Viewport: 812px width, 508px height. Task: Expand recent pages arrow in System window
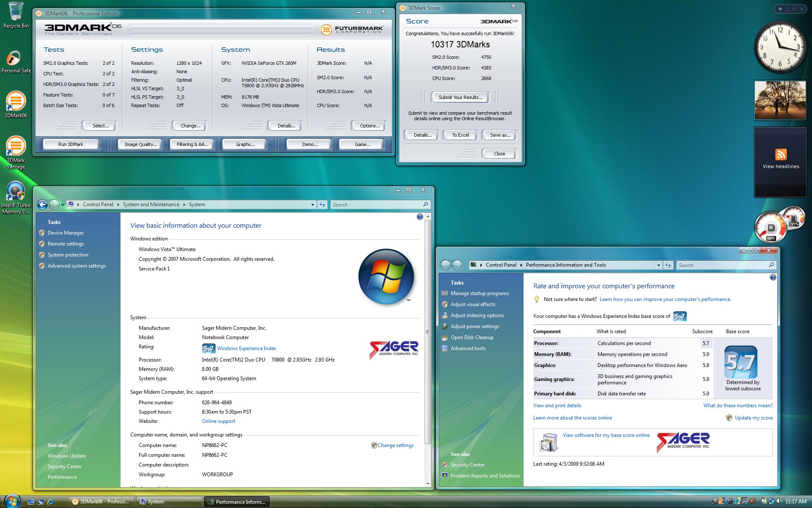coord(63,205)
